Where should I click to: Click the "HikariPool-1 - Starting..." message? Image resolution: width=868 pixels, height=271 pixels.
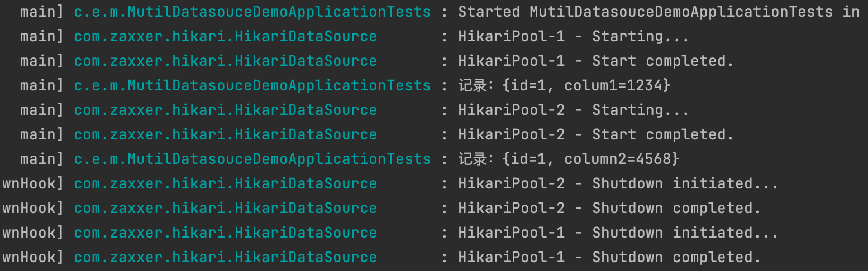coord(573,36)
